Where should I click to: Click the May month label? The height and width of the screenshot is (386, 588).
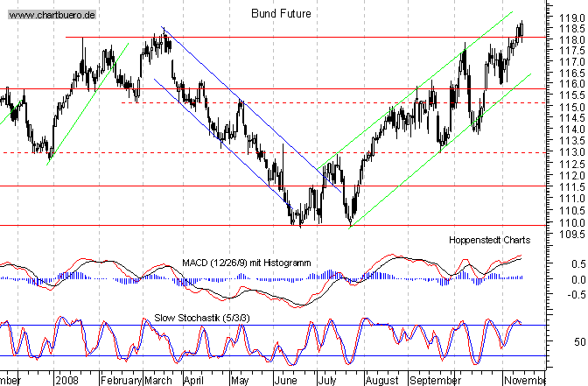240,381
